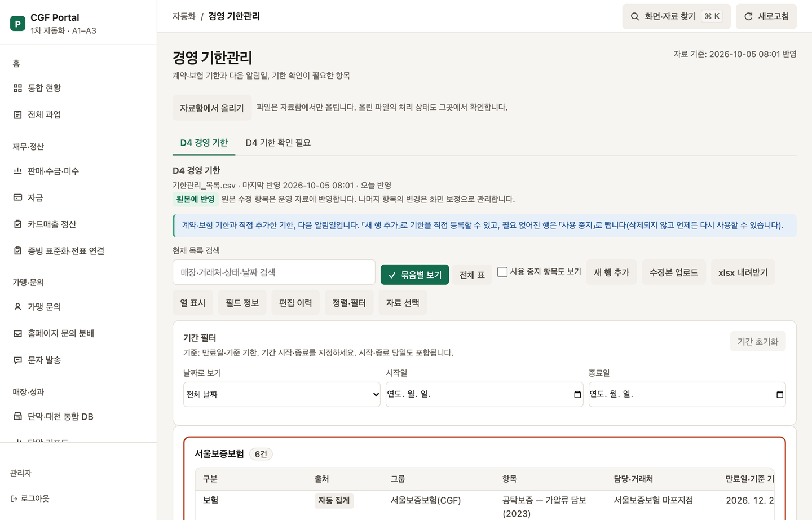
Task: Click the 판매·수금·미수 chart icon
Action: 17,171
